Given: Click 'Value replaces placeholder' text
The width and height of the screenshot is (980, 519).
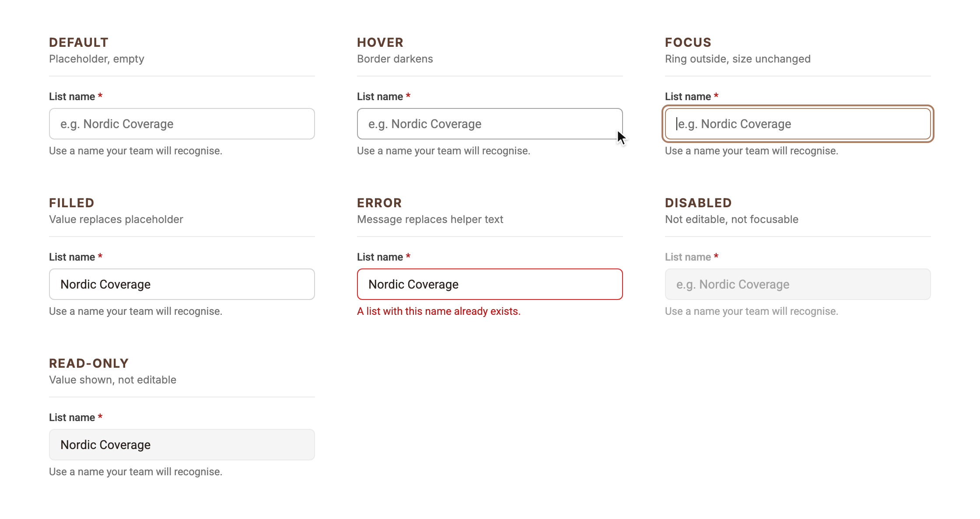Looking at the screenshot, I should [x=116, y=219].
